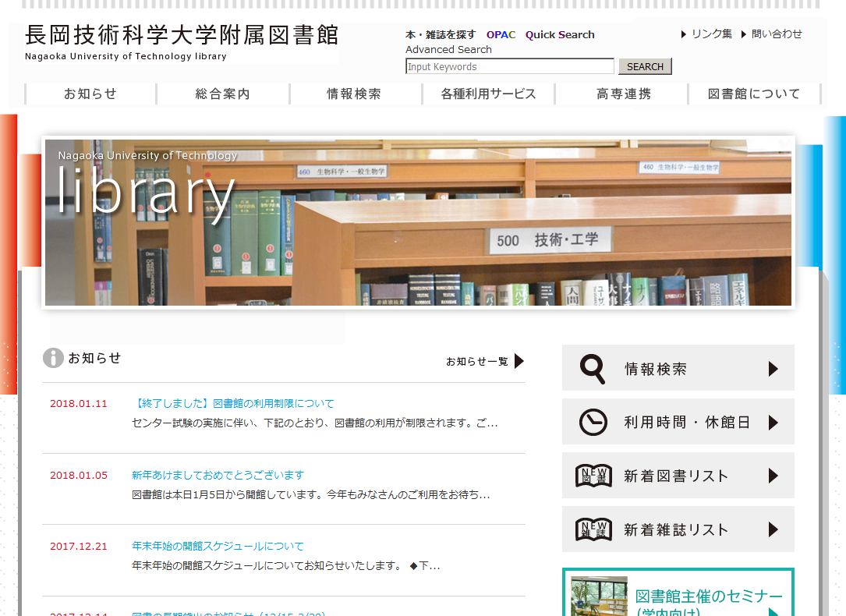846x616 pixels.
Task: Click the clock icon beside 利用時間・休館日
Action: [593, 422]
